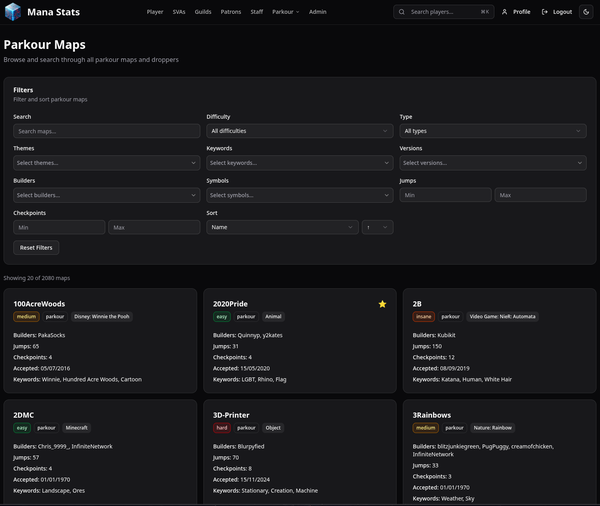The width and height of the screenshot is (600, 506).
Task: Click the easy badge on 2020Pride
Action: click(x=222, y=317)
